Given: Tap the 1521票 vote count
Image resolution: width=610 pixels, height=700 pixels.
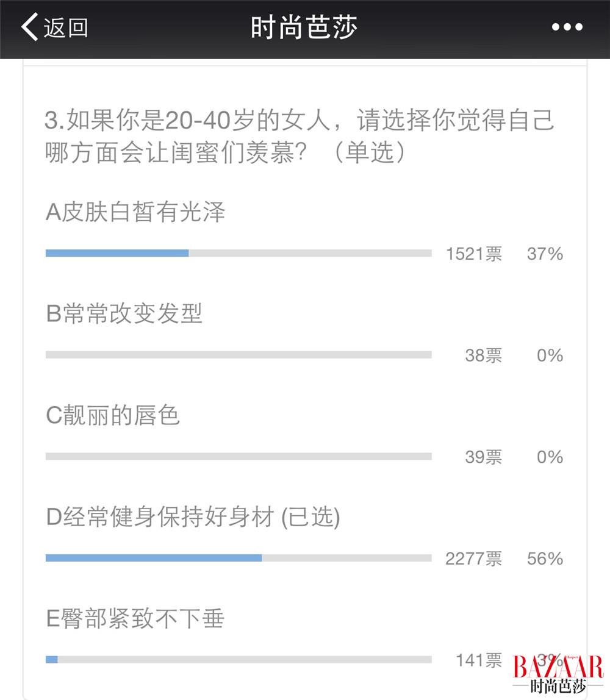Looking at the screenshot, I should [x=474, y=254].
